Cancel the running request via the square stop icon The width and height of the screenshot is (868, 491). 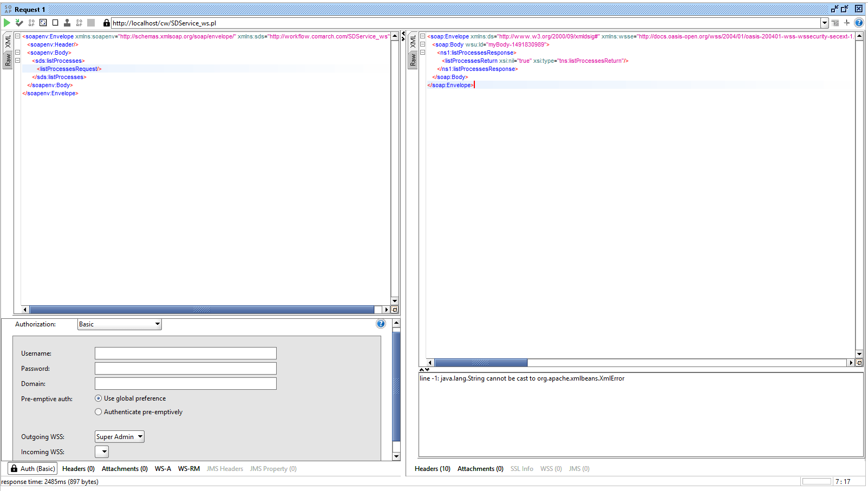tap(55, 22)
